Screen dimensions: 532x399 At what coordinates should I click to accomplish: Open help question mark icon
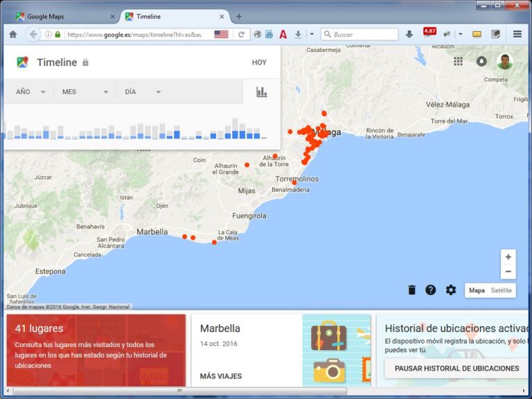tap(431, 290)
